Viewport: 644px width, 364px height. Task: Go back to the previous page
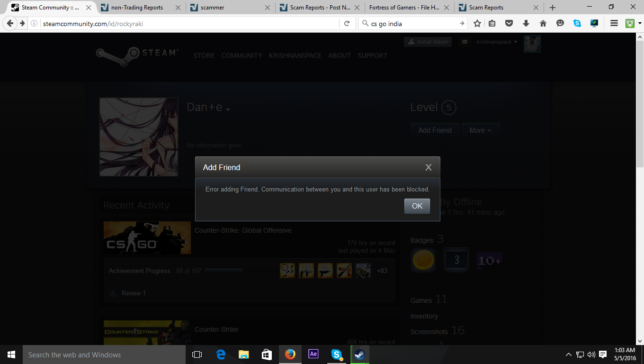(x=10, y=23)
